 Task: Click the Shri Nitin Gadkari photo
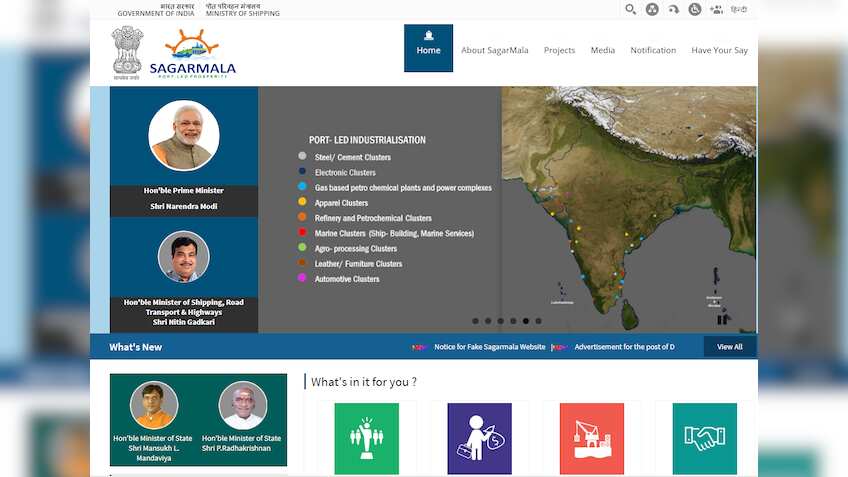[x=184, y=257]
